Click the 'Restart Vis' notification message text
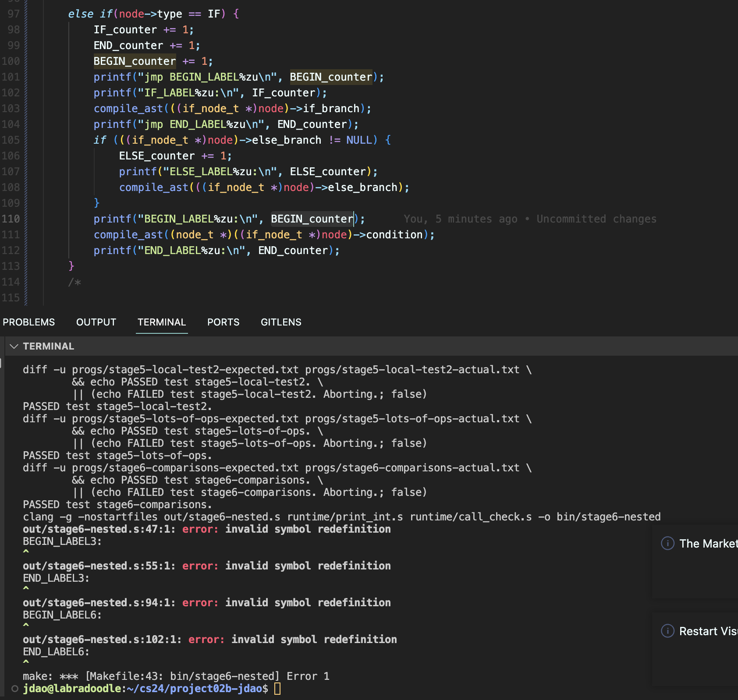The image size is (738, 700). tap(708, 631)
